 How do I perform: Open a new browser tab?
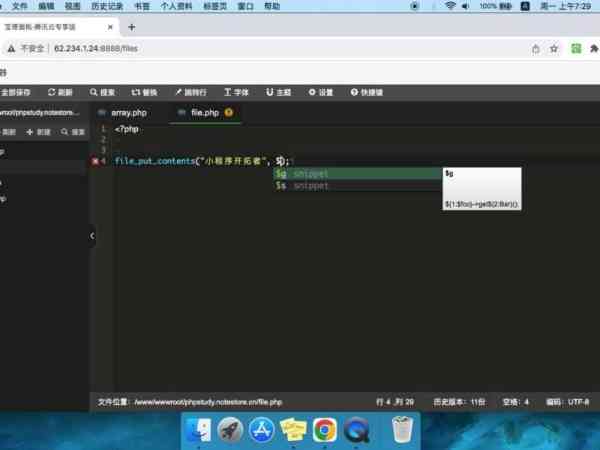[132, 27]
